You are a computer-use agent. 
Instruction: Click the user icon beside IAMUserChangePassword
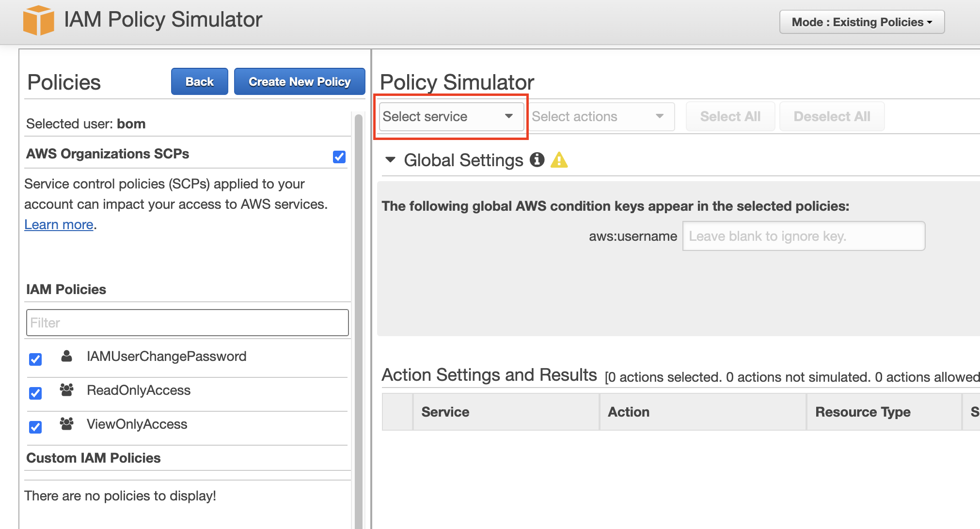coord(66,357)
